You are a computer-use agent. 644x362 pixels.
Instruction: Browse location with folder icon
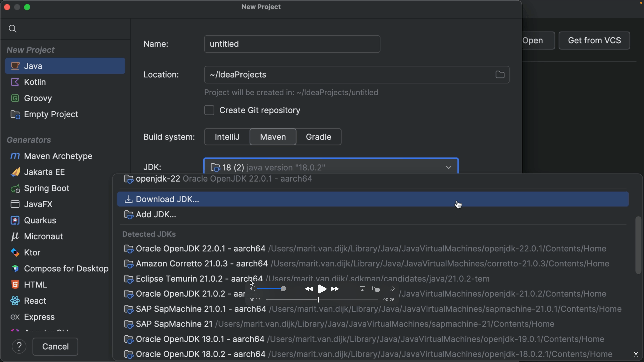click(x=500, y=74)
